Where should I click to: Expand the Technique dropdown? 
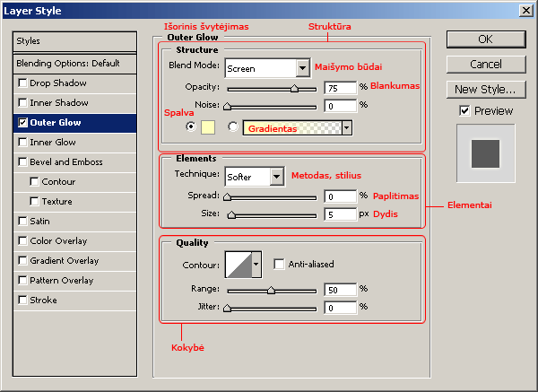tap(273, 177)
